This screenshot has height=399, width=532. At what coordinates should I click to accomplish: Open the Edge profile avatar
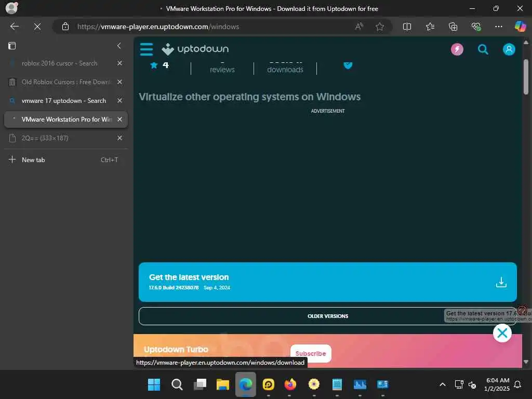click(x=11, y=8)
